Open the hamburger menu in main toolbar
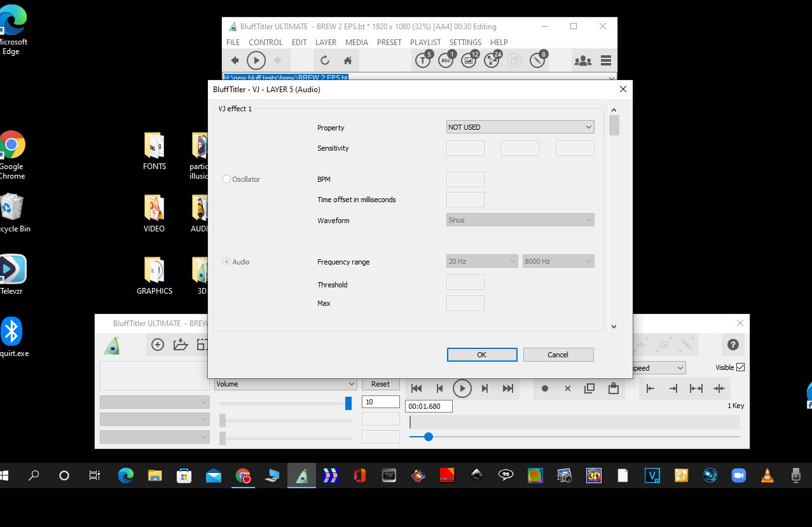 pos(605,60)
